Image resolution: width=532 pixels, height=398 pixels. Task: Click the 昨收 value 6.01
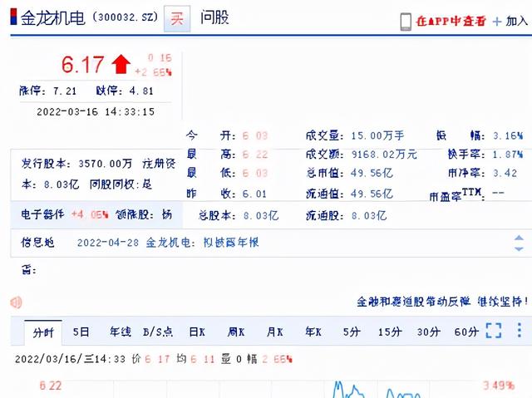[x=254, y=194]
